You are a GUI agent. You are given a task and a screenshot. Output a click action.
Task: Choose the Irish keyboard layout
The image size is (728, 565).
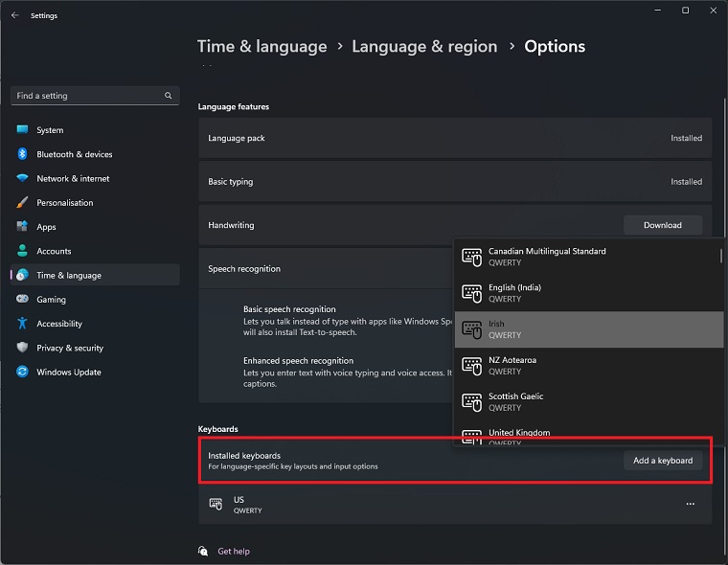pyautogui.click(x=589, y=329)
